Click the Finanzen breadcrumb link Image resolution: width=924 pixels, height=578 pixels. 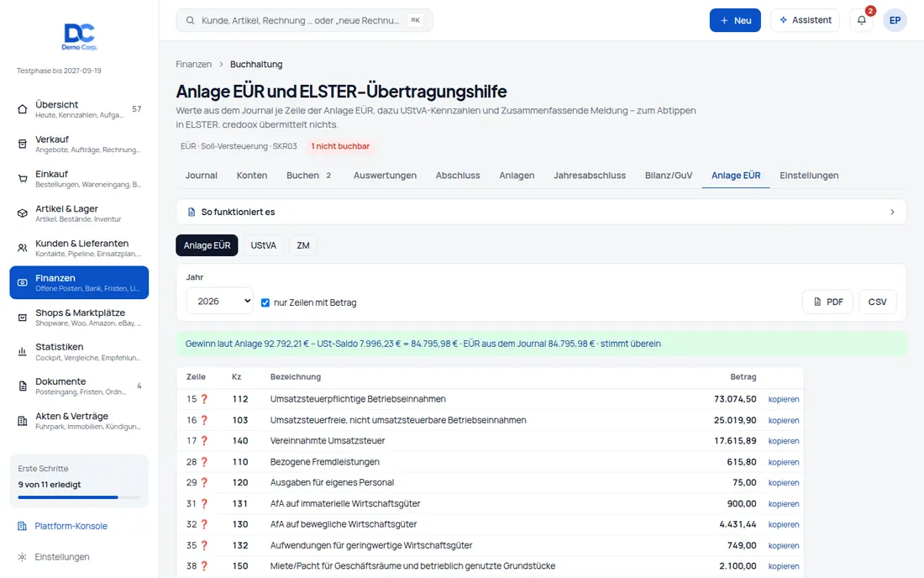193,64
